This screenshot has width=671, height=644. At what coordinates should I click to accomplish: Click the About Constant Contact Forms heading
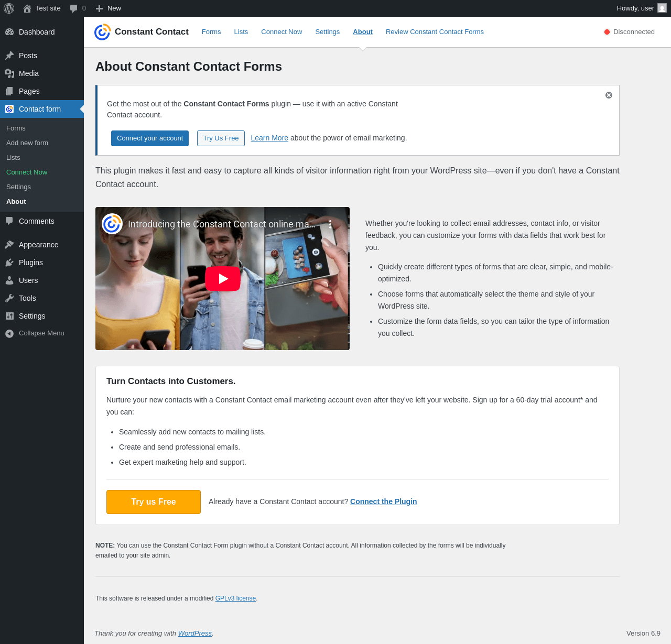pyautogui.click(x=189, y=67)
